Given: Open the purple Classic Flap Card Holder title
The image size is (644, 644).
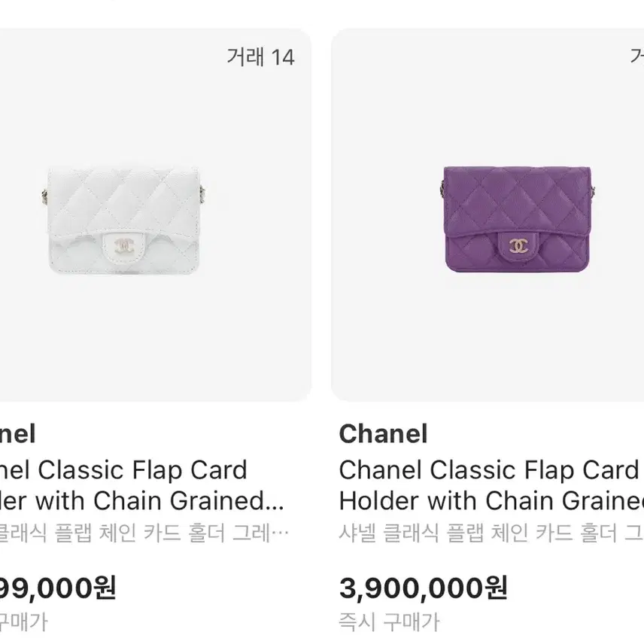Looking at the screenshot, I should coord(491,485).
